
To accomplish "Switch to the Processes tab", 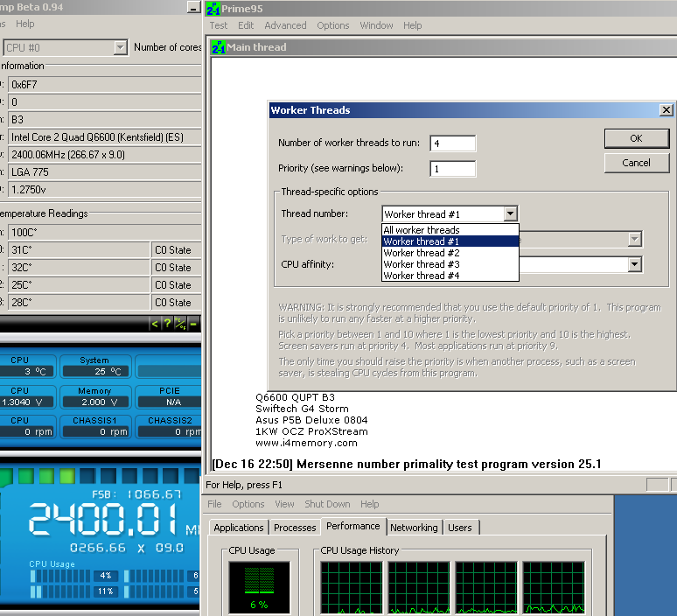I will [295, 528].
